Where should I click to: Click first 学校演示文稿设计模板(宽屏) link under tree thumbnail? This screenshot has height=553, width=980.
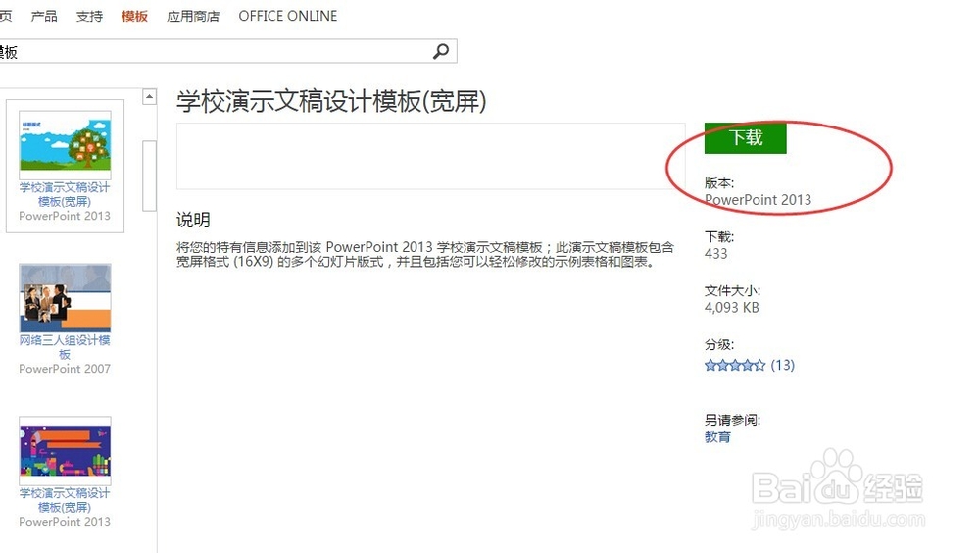pyautogui.click(x=65, y=194)
